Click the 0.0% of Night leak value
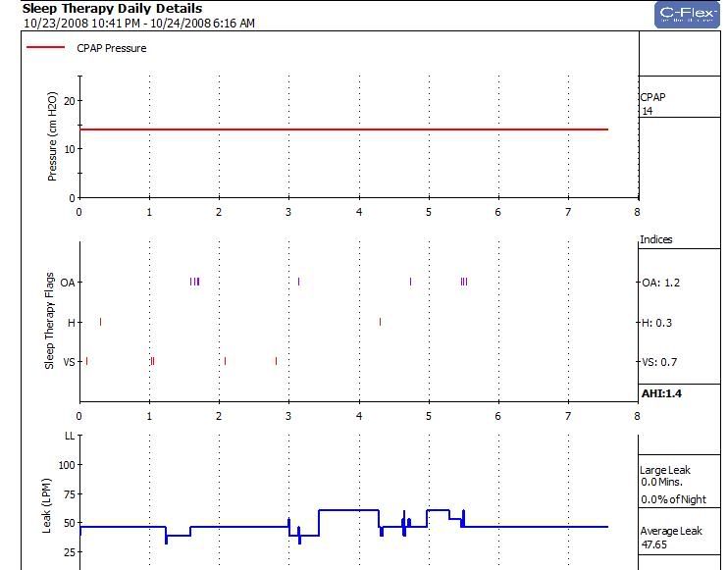728x570 pixels. pos(673,500)
